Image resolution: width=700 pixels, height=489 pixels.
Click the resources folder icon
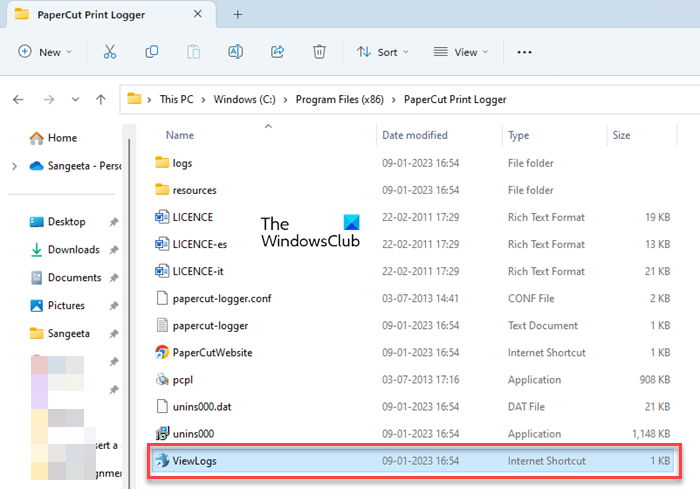[162, 189]
